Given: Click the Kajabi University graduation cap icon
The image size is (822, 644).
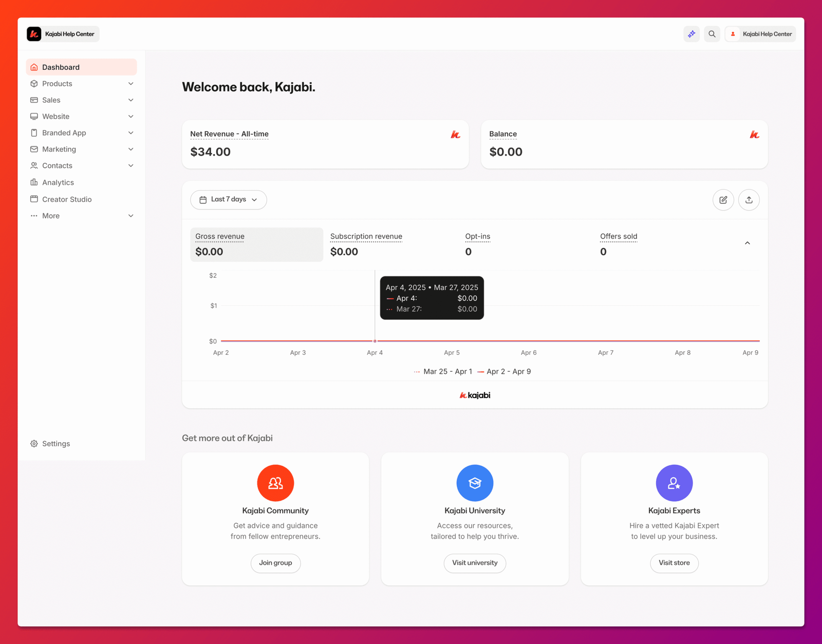Looking at the screenshot, I should click(x=475, y=483).
